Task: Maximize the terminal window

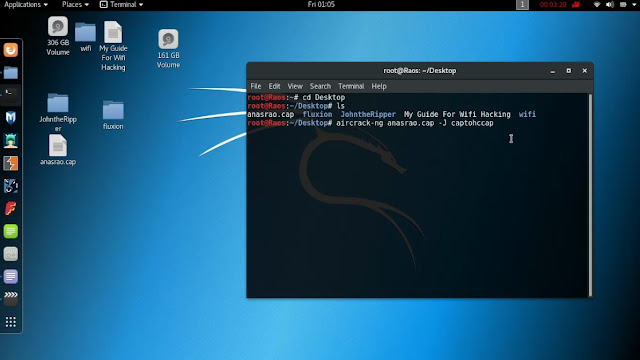Action: pos(569,71)
